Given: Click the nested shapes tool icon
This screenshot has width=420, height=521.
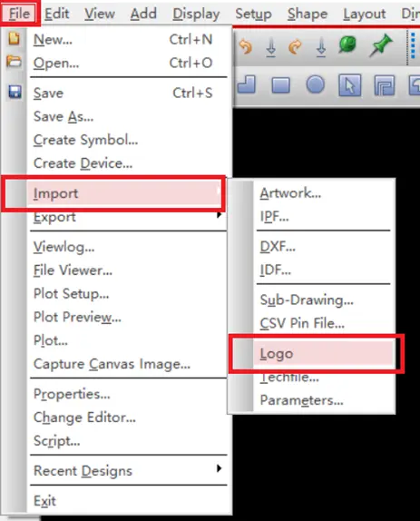Looking at the screenshot, I should (385, 85).
